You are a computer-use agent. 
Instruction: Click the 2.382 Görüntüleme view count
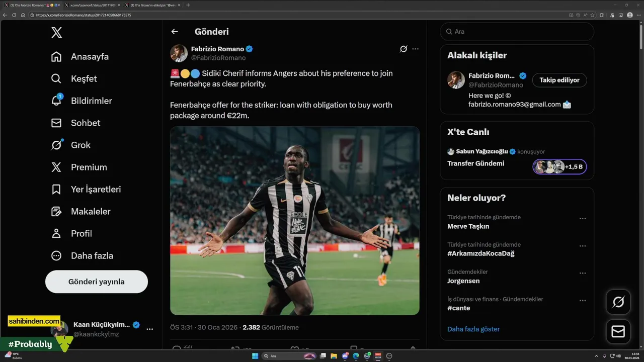coord(271,327)
